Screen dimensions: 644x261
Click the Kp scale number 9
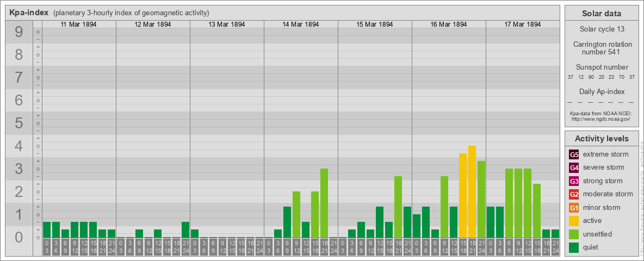(x=19, y=32)
